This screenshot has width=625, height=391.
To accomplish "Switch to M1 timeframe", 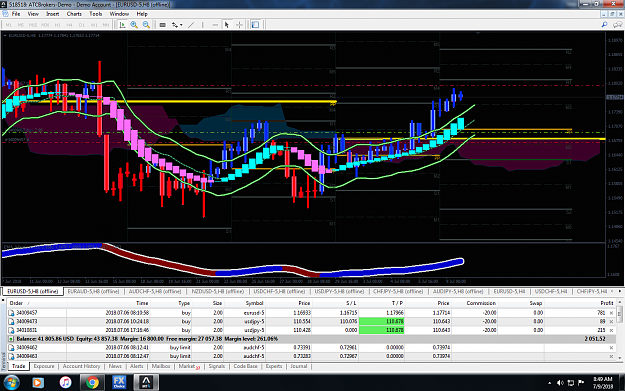I will pyautogui.click(x=8, y=25).
